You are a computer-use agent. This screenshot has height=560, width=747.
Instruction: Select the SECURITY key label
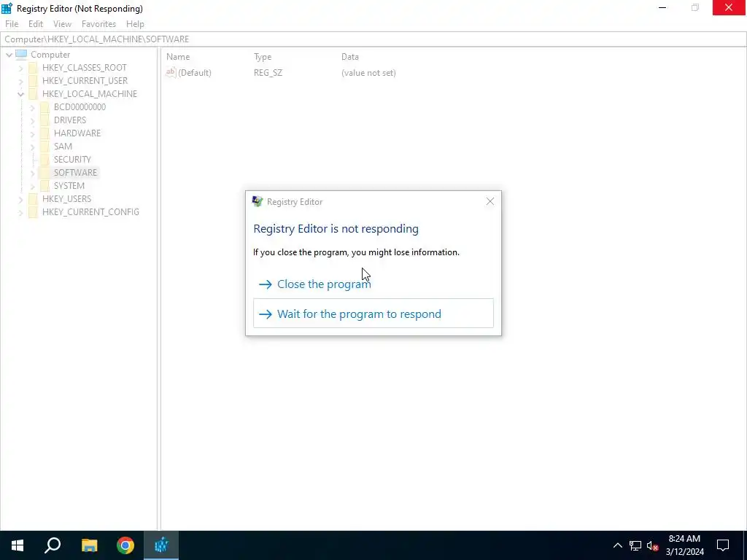72,159
